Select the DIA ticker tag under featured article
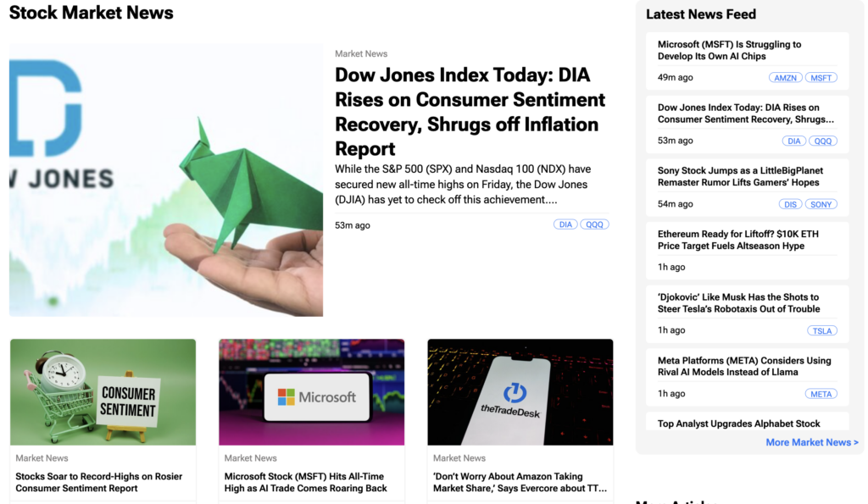Viewport: 868px width, 504px height. tap(565, 224)
